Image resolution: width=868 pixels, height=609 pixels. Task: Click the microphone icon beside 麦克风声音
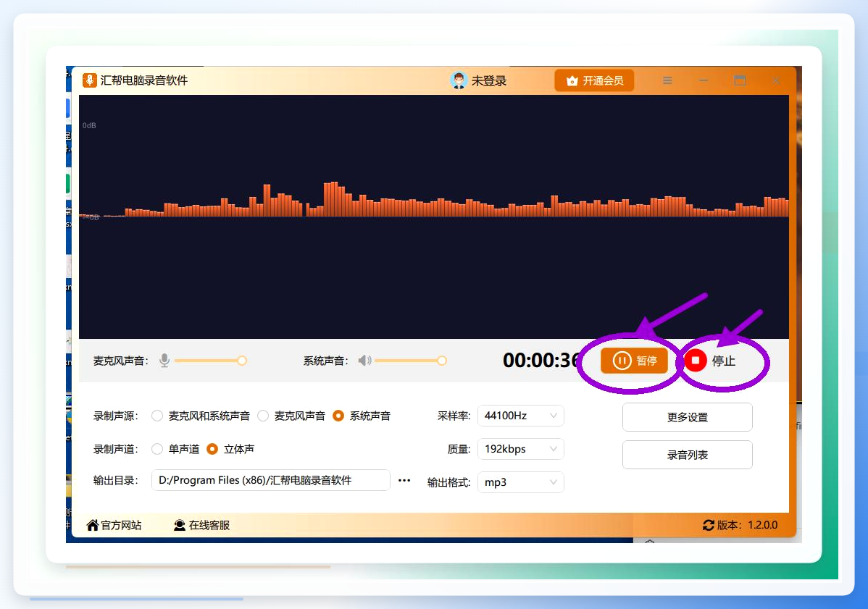click(x=164, y=361)
